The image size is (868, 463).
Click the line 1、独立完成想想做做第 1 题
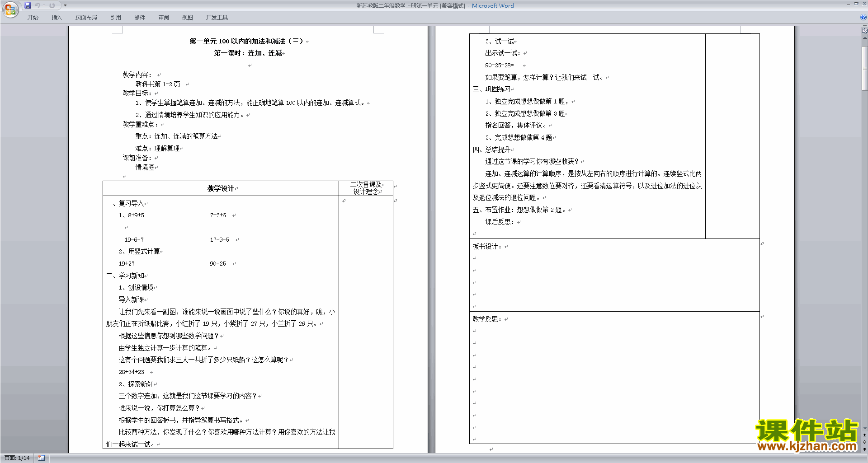[x=527, y=101]
